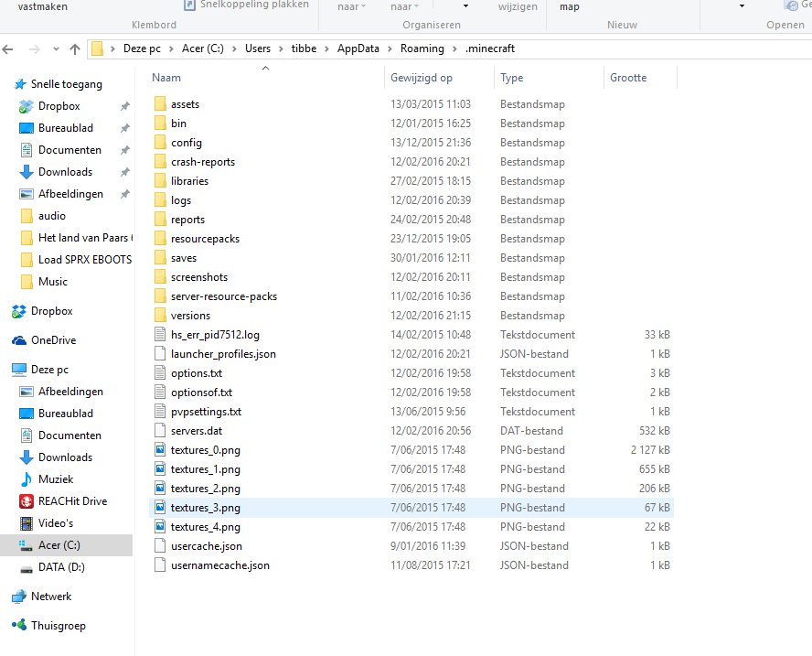Open Load SPRX EBOOTS folder
The width and height of the screenshot is (812, 656).
(x=76, y=260)
